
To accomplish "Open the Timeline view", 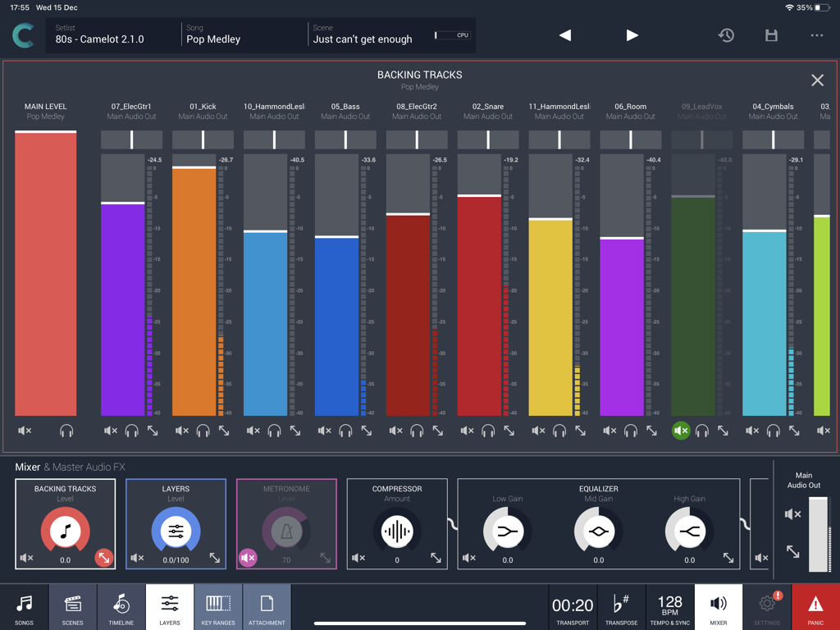I will click(x=121, y=606).
